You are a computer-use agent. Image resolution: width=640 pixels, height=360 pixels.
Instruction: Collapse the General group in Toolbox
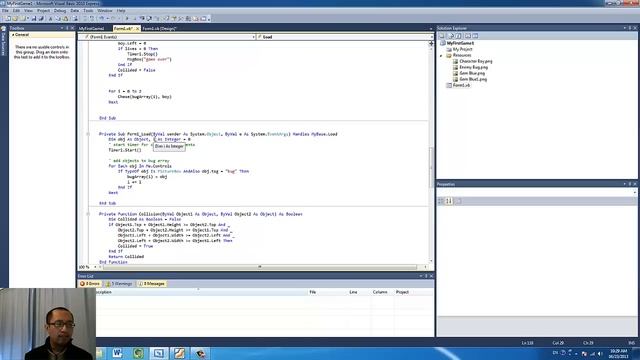13,35
